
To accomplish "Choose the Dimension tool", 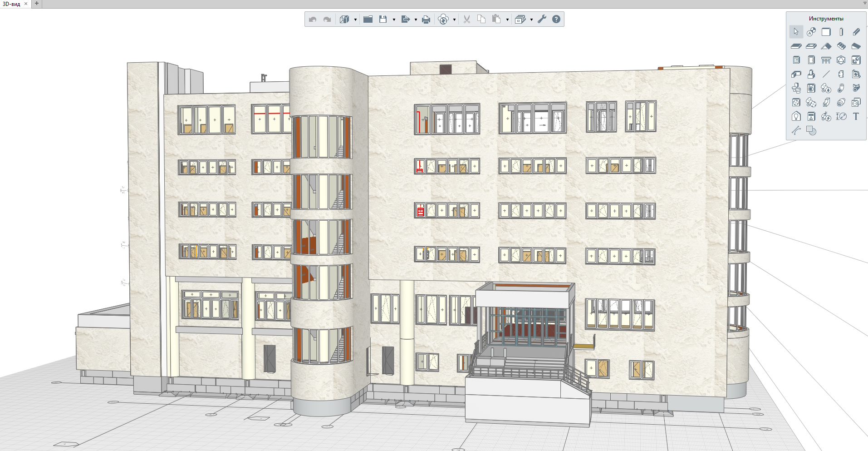I will tap(841, 116).
